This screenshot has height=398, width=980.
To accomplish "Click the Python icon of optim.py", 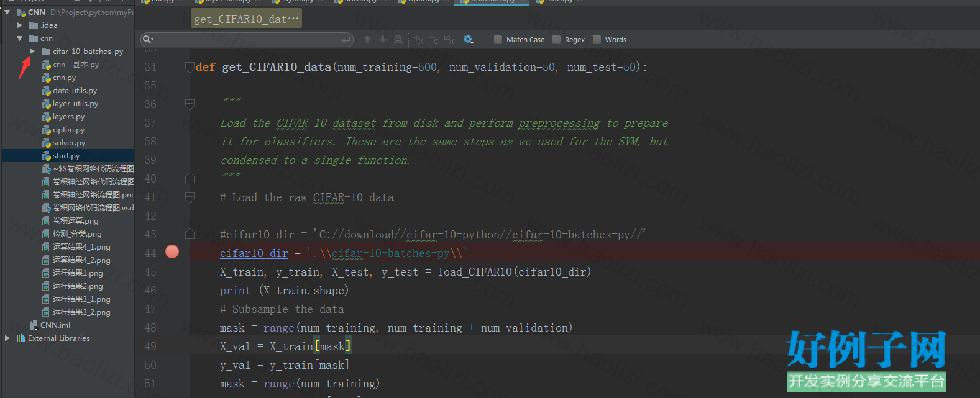I will pyautogui.click(x=46, y=130).
